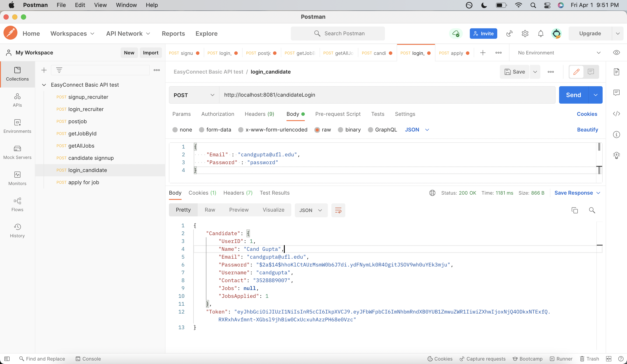Toggle line wrap in response viewer
This screenshot has width=627, height=364.
pyautogui.click(x=338, y=210)
